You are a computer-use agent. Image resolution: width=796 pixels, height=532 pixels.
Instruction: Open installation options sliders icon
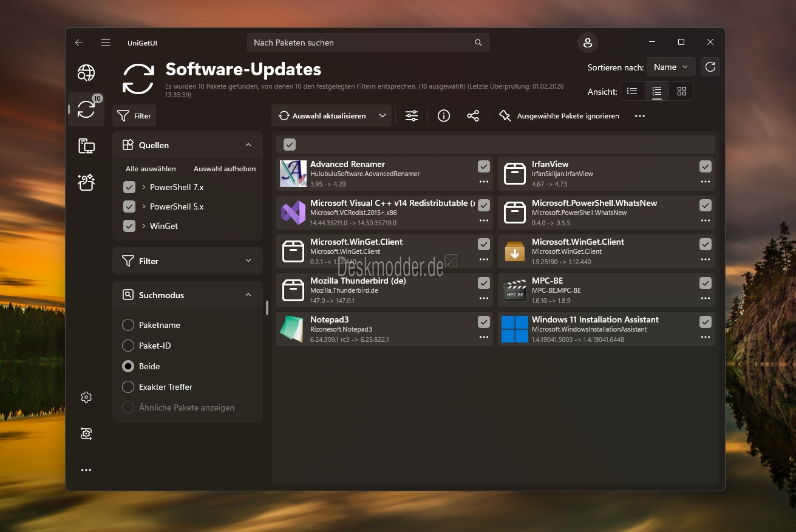tap(412, 115)
